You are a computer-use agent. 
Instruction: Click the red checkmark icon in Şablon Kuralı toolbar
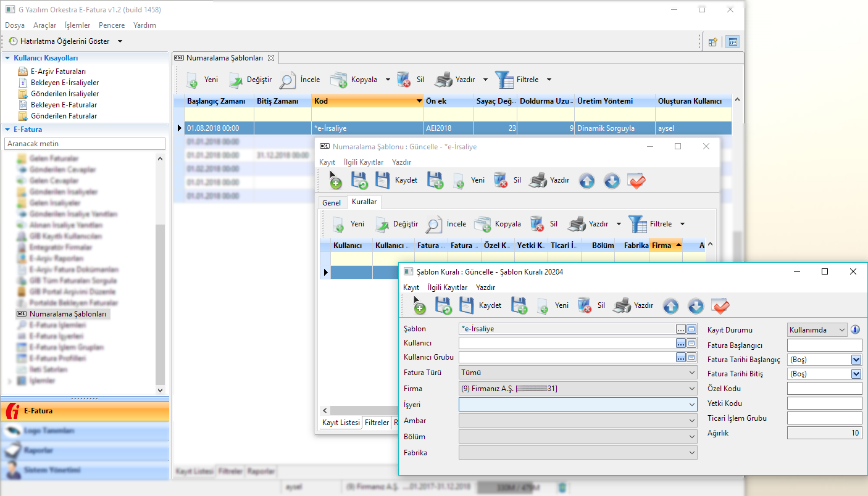720,305
